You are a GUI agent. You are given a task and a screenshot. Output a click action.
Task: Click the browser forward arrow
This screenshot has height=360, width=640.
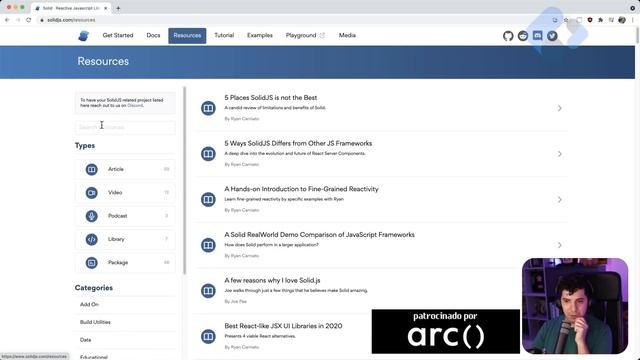(x=18, y=20)
